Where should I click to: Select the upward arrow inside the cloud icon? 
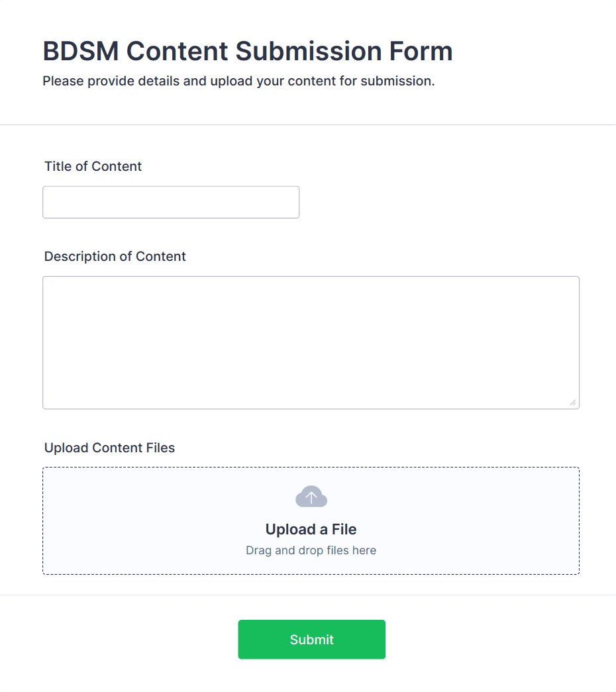coord(311,497)
